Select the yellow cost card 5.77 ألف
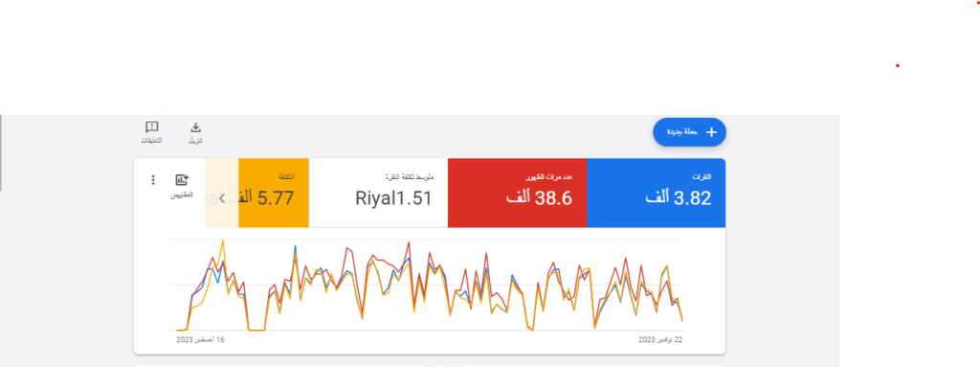 [274, 193]
